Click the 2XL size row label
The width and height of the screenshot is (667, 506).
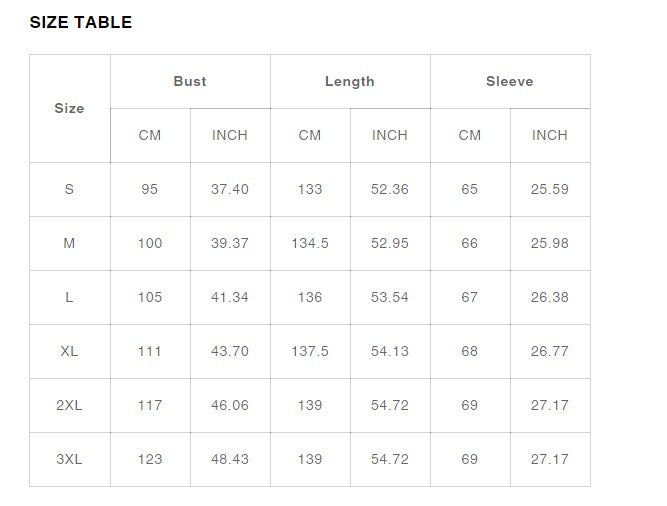pos(69,405)
